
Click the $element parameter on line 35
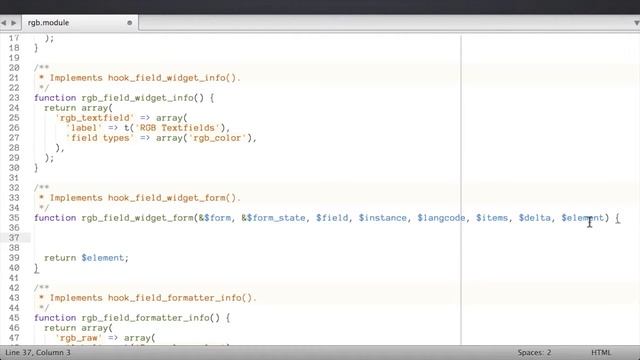tap(582, 218)
